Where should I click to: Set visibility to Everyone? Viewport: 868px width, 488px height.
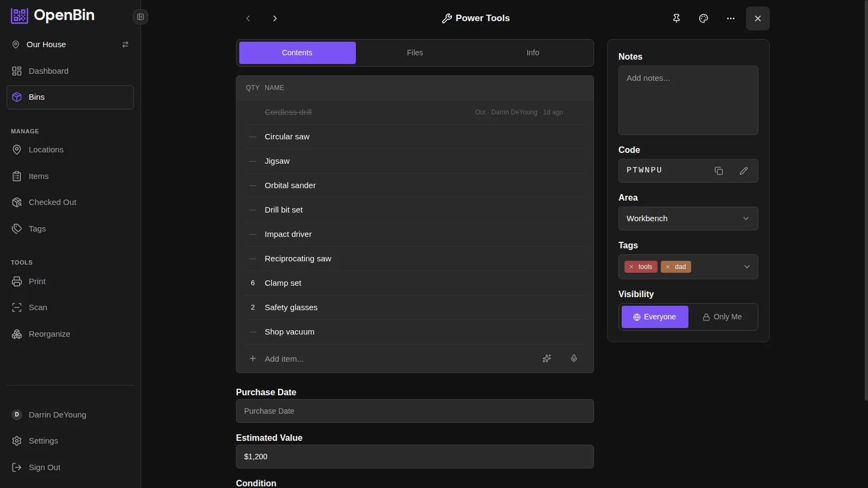(x=655, y=317)
